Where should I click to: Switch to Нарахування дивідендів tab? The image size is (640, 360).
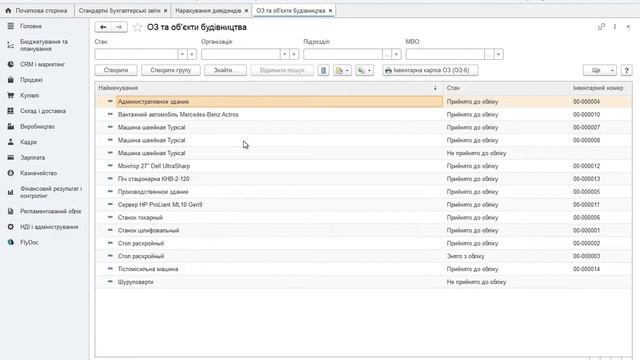[x=208, y=11]
